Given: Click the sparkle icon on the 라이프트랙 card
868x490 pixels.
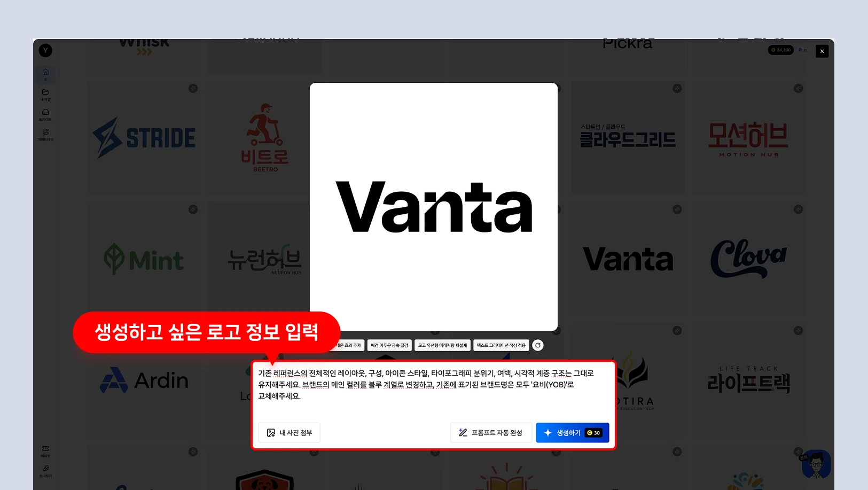Looking at the screenshot, I should click(799, 331).
